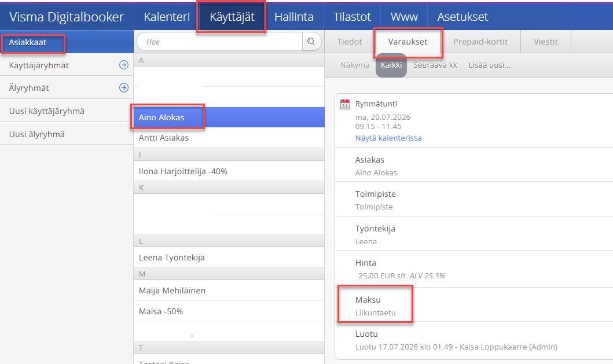The image size is (613, 364).
Task: Click the booking date ma, 20.07.2026
Action: (x=383, y=117)
